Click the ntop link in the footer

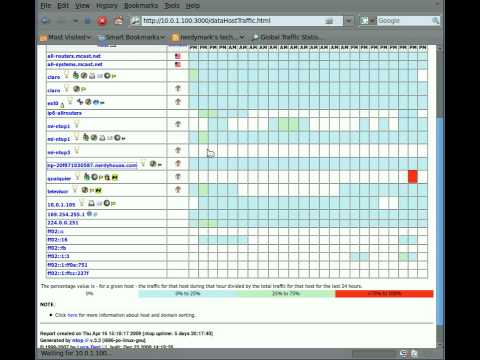pyautogui.click(x=78, y=340)
